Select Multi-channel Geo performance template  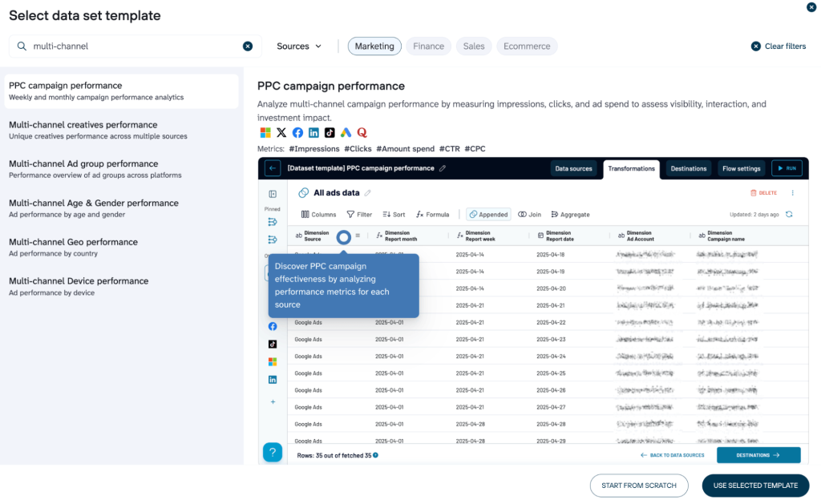click(x=73, y=242)
